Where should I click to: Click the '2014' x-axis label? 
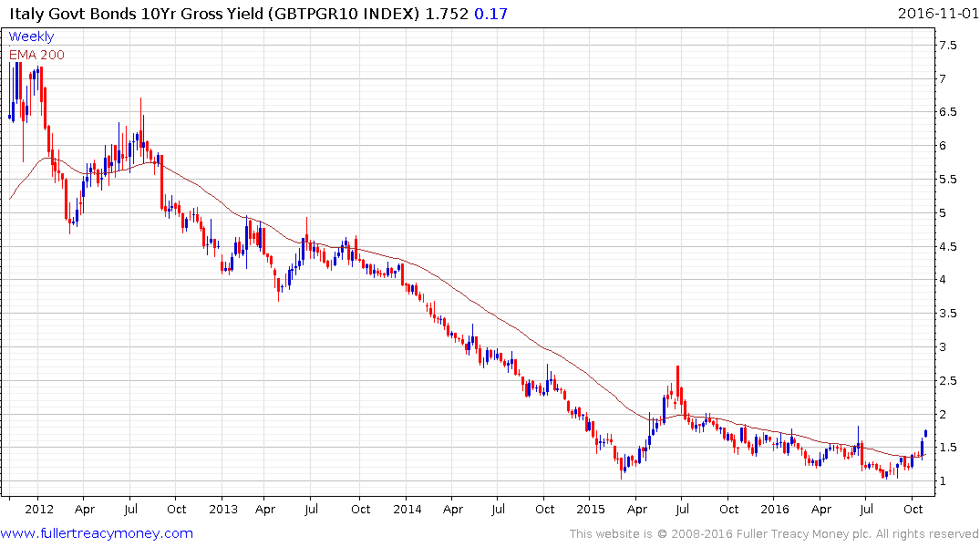click(407, 509)
